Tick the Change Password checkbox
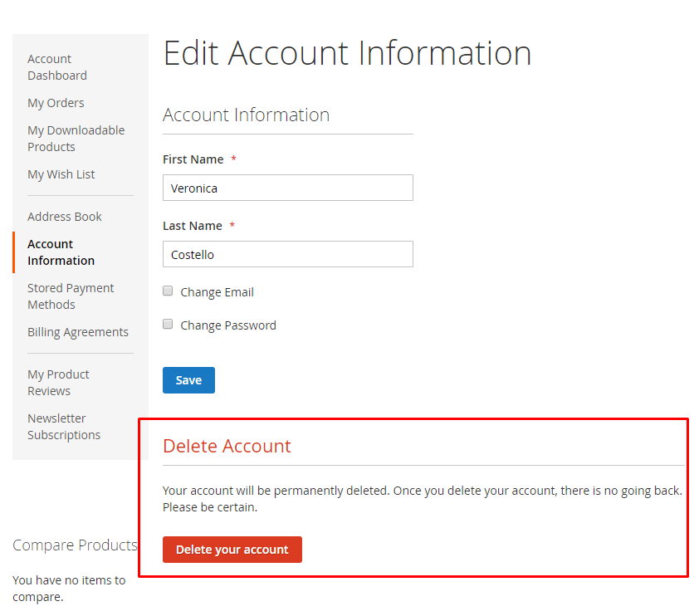 coord(168,325)
